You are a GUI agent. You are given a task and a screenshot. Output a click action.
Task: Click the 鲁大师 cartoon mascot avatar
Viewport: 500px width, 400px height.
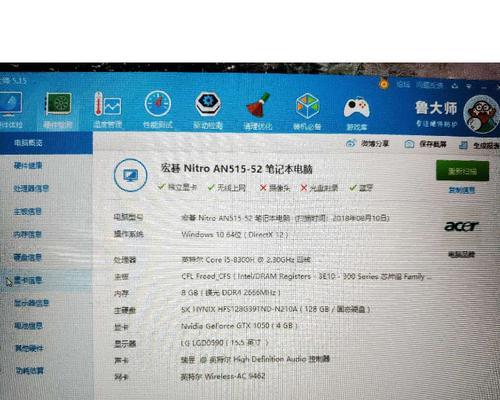(482, 114)
